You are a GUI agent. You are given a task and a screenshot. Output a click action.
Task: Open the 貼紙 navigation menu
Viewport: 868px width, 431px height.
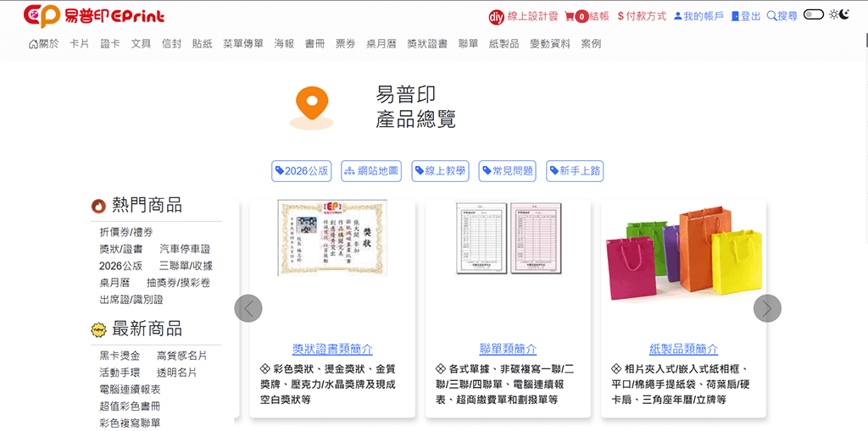202,44
